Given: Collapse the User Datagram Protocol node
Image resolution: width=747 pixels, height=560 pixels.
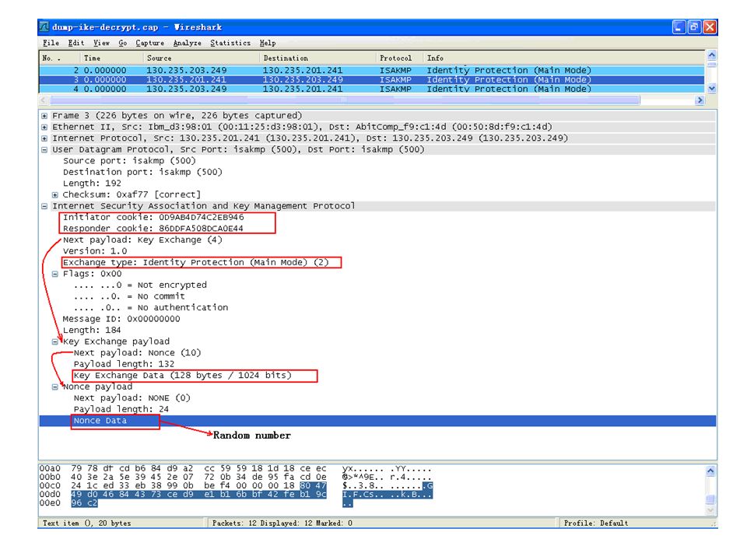Looking at the screenshot, I should click(x=44, y=150).
